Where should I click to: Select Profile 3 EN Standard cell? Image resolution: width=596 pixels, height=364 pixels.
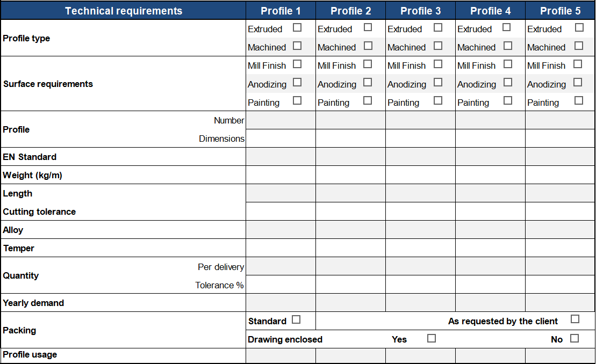pyautogui.click(x=420, y=157)
